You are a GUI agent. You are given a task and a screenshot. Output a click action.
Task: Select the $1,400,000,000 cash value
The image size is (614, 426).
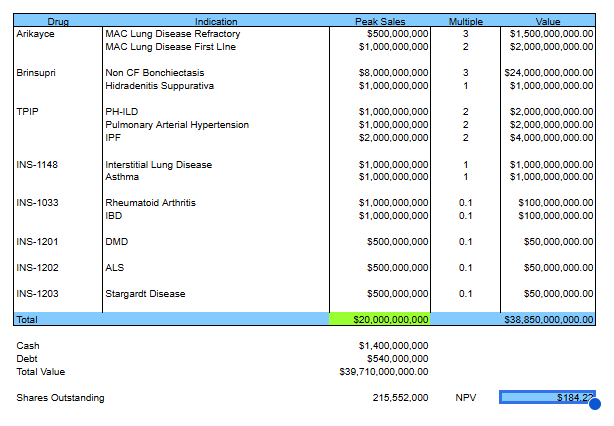(393, 346)
